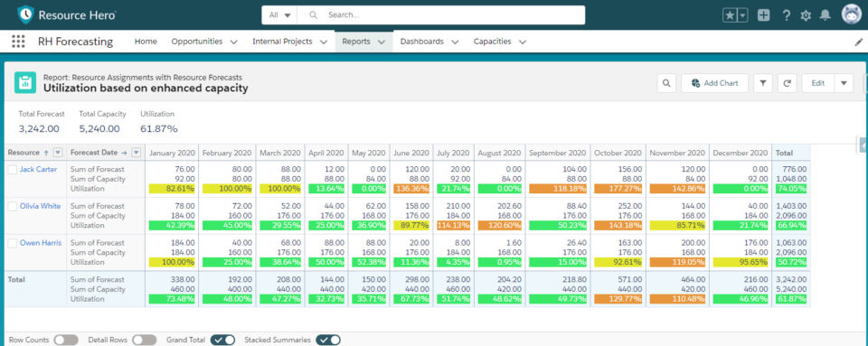Screen dimensions: 868x346
Task: Open the setup gear icon
Action: tap(806, 16)
